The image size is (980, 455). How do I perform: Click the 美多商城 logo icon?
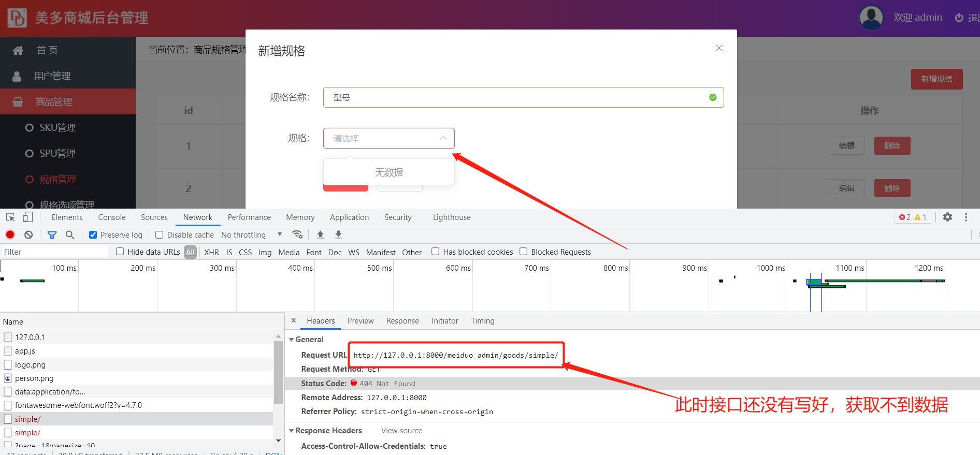pyautogui.click(x=17, y=18)
